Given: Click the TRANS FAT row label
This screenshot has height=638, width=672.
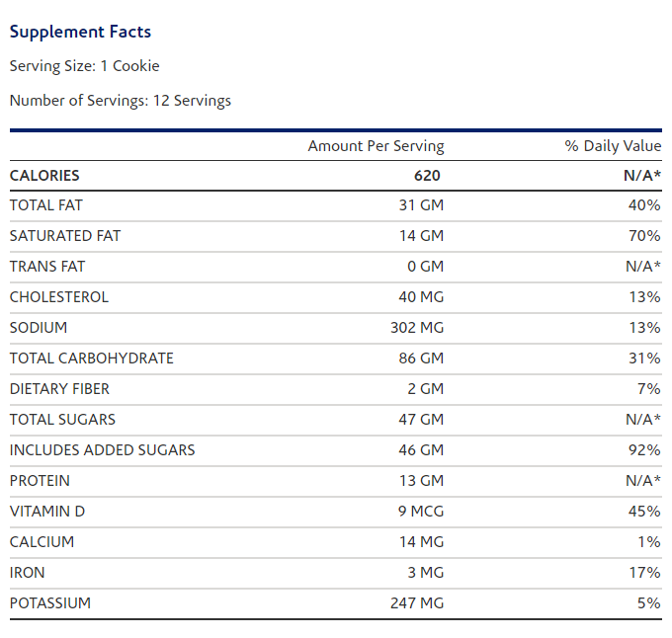Looking at the screenshot, I should pos(47,267).
